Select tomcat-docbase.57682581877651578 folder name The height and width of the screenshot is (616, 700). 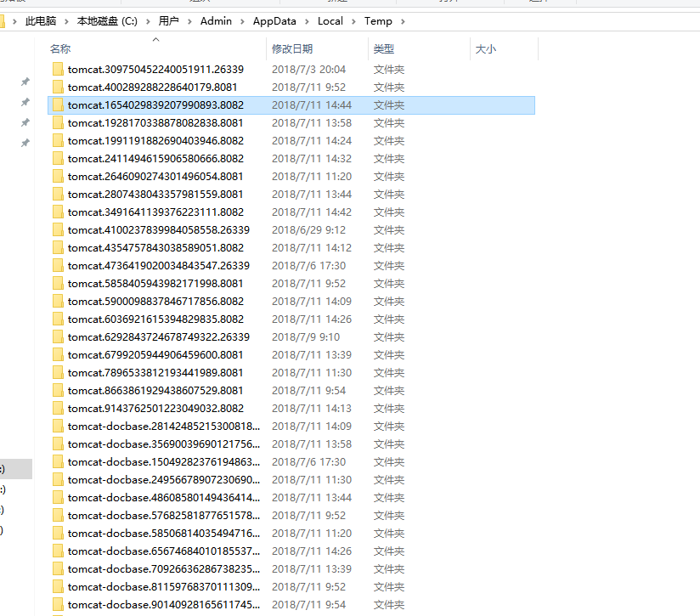[164, 516]
